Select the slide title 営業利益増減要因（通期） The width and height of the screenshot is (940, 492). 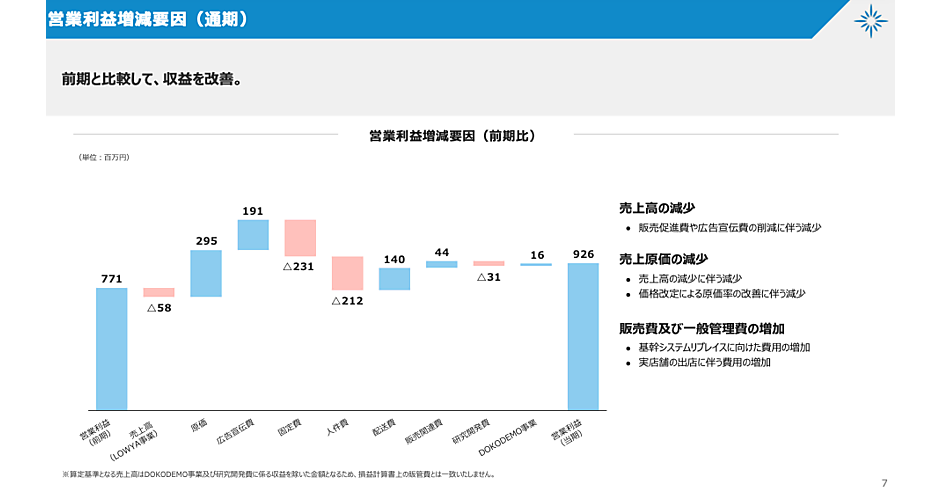click(148, 19)
